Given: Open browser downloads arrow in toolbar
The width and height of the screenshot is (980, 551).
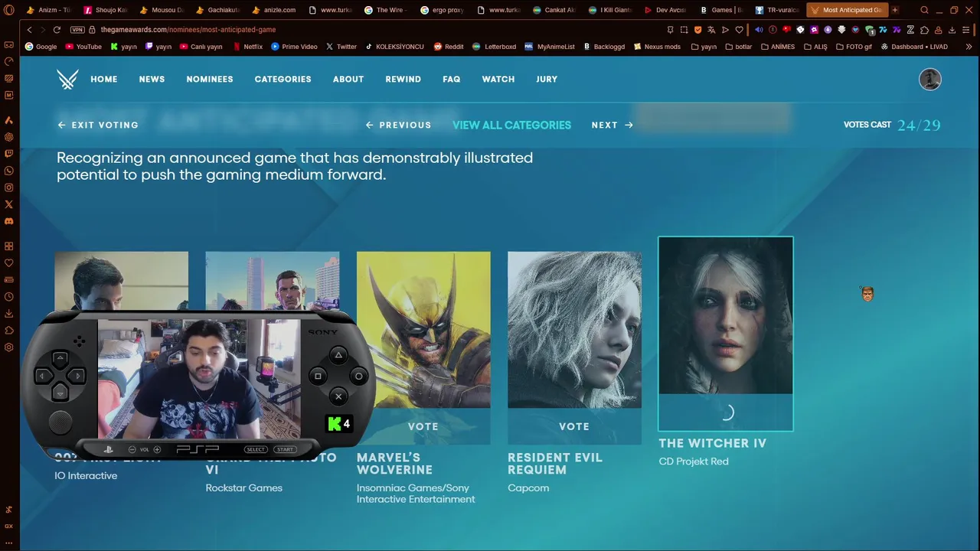Looking at the screenshot, I should coord(952,30).
